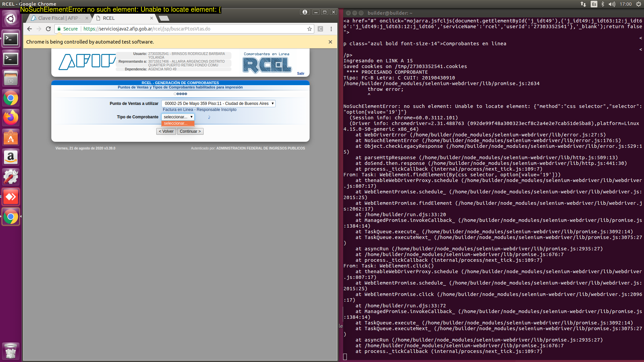Image resolution: width=644 pixels, height=362 pixels.
Task: Switch to Clave Fiscal AFIP tab
Action: pyautogui.click(x=59, y=18)
